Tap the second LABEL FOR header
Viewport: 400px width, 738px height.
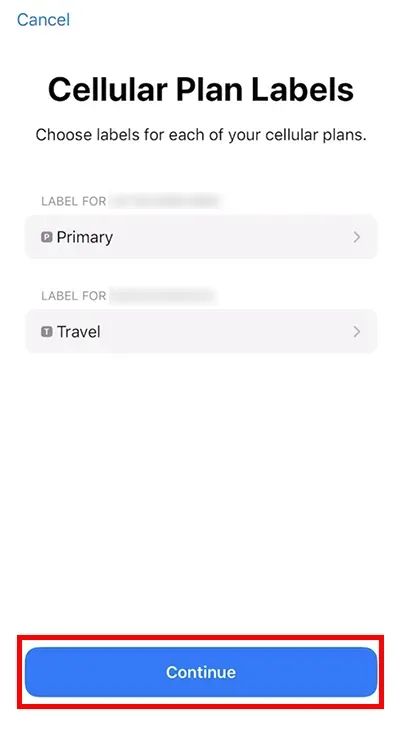(73, 296)
